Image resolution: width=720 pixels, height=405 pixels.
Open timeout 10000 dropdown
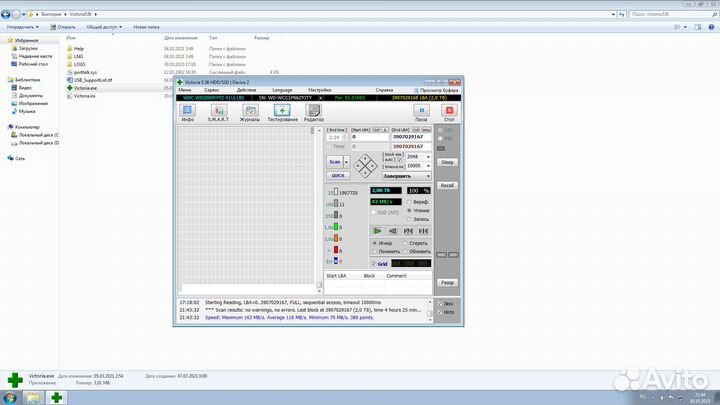pyautogui.click(x=428, y=166)
